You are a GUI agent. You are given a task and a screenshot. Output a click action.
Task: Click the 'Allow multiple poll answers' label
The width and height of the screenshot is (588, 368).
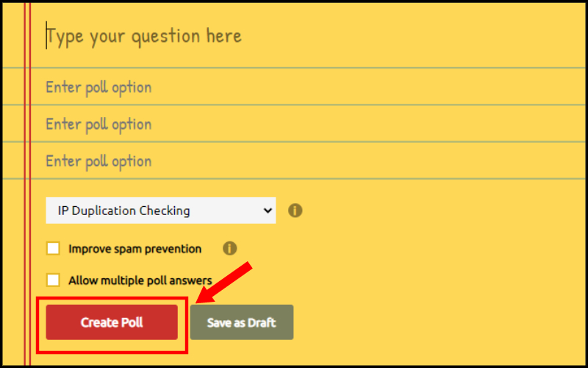pyautogui.click(x=140, y=280)
